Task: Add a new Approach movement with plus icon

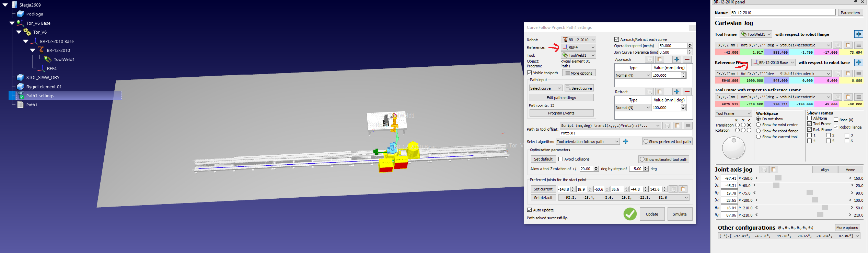Action: pyautogui.click(x=676, y=59)
